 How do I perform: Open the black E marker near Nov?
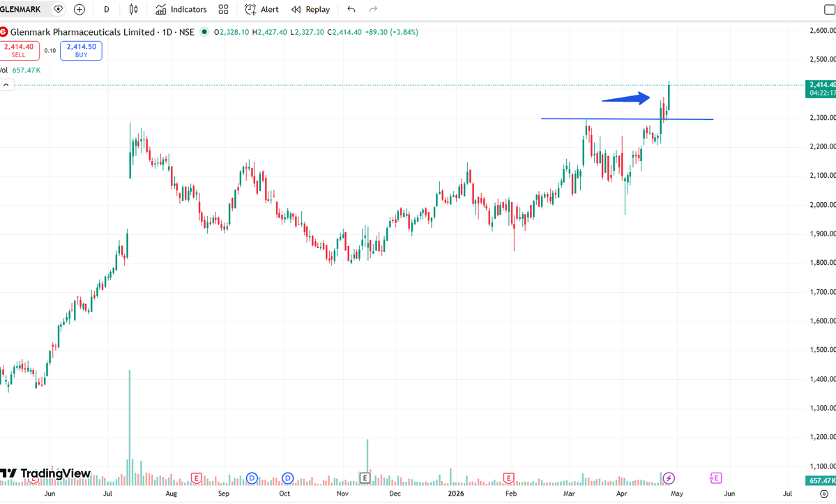[x=365, y=478]
